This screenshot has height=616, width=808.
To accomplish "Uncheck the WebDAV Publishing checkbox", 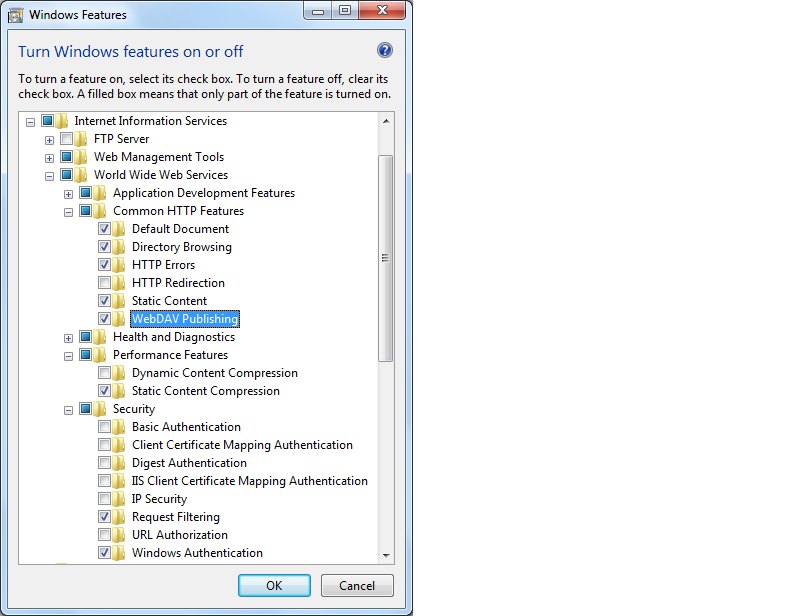I will (x=105, y=319).
